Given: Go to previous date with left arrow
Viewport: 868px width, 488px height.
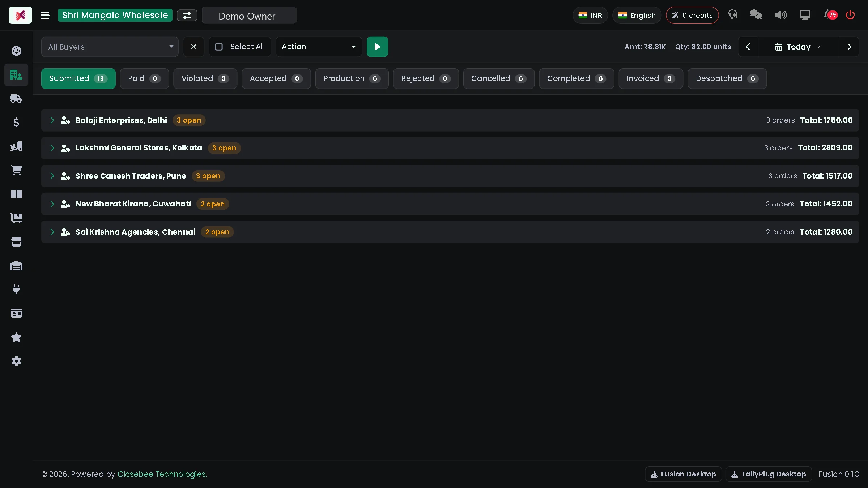Looking at the screenshot, I should [x=748, y=47].
